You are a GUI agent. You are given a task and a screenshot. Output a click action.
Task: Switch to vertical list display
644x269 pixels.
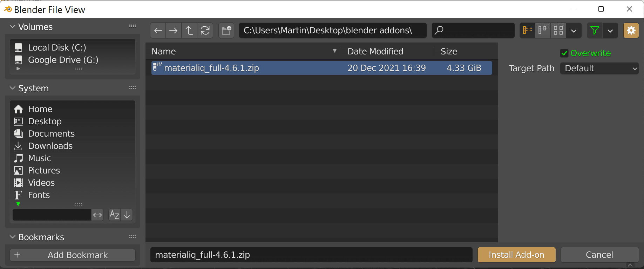527,31
